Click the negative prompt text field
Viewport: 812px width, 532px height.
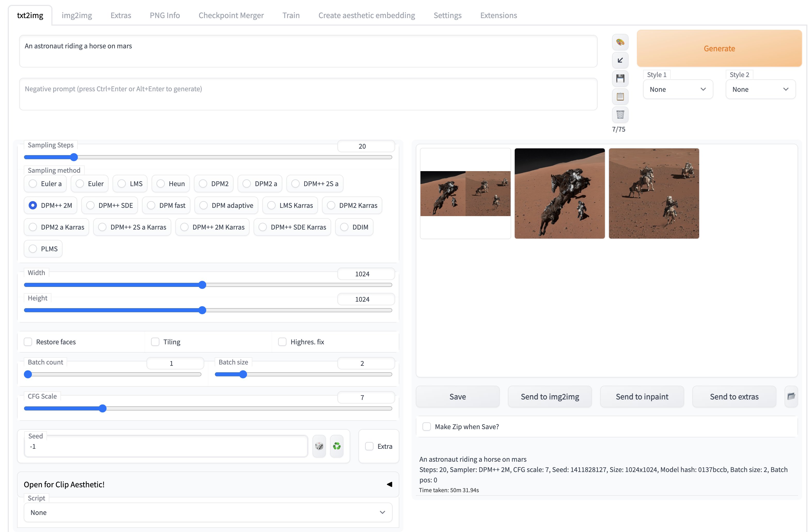click(x=308, y=94)
